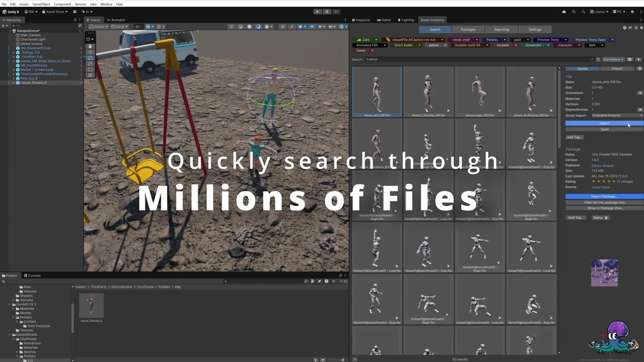This screenshot has height=362, width=644.
Task: Toggle Hierarchy panel lock icon
Action: [75, 20]
